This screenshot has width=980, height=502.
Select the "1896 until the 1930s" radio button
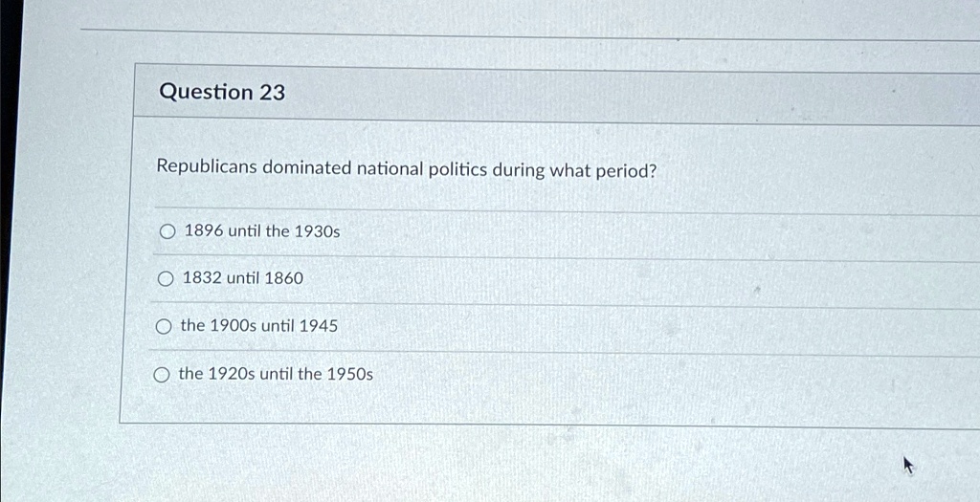[x=167, y=232]
